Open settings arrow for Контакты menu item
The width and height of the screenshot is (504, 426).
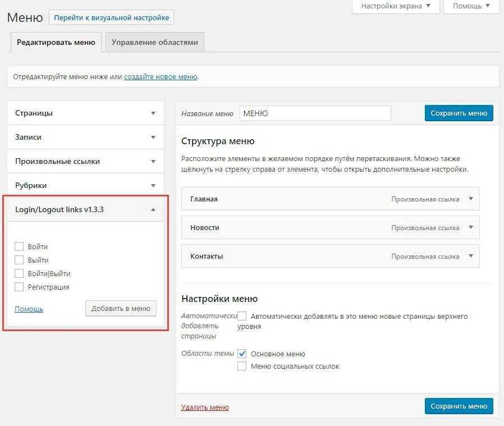pos(470,256)
